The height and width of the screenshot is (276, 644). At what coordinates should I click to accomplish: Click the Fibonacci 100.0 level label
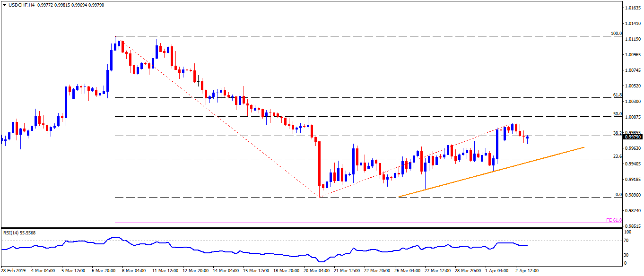(x=617, y=34)
